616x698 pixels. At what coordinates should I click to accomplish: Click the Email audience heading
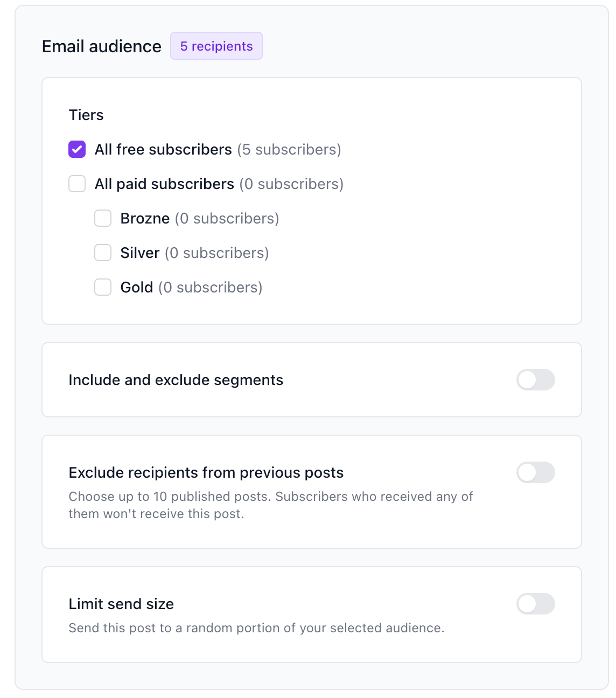[102, 46]
